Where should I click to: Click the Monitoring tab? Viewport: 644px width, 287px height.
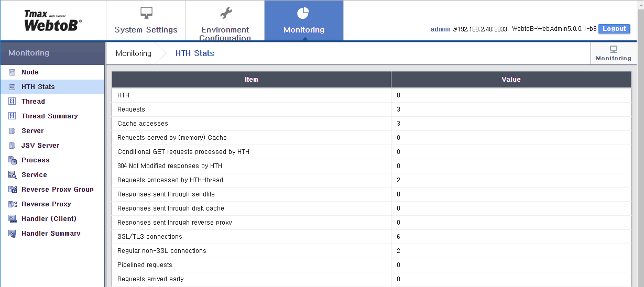pos(304,21)
